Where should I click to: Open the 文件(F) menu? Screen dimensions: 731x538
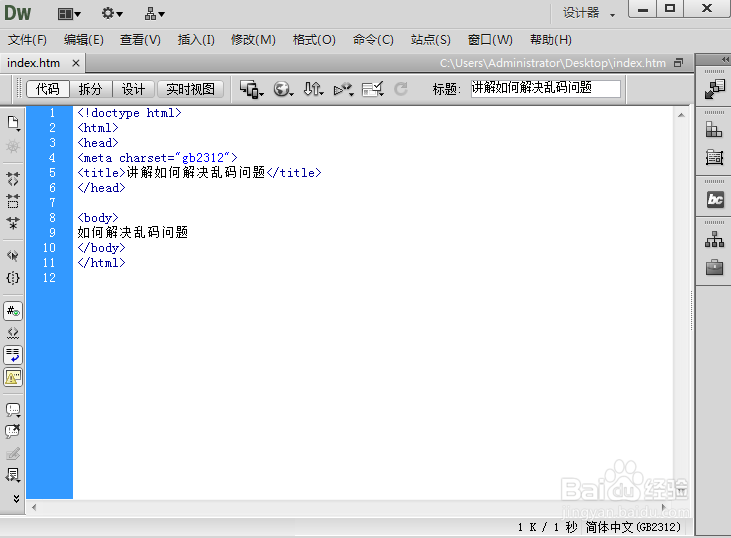pyautogui.click(x=27, y=40)
